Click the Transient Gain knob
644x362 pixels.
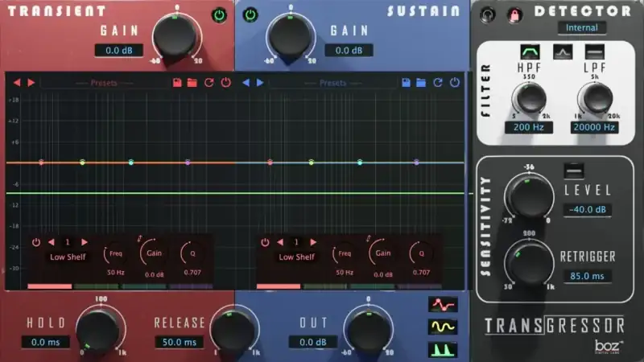pos(176,36)
